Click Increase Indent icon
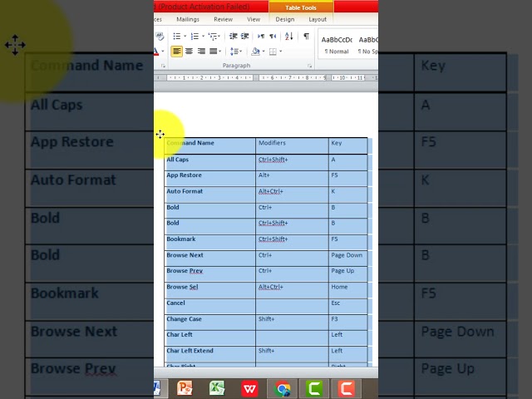This screenshot has width=532, height=399. point(244,36)
